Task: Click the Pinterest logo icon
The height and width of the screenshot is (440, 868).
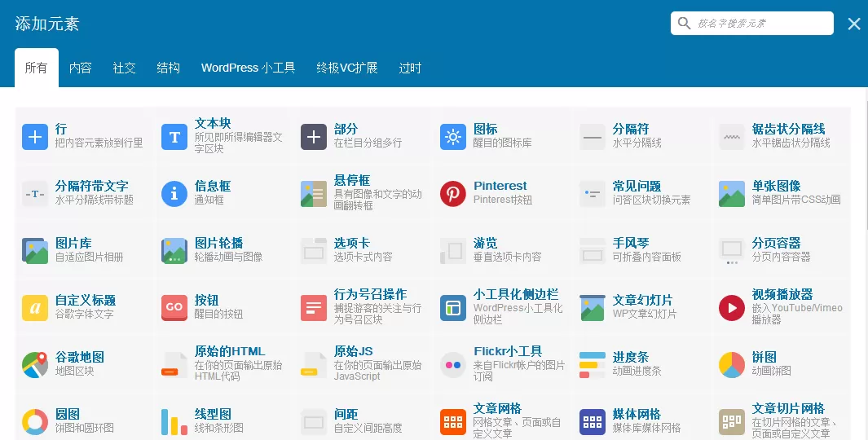Action: [x=453, y=194]
